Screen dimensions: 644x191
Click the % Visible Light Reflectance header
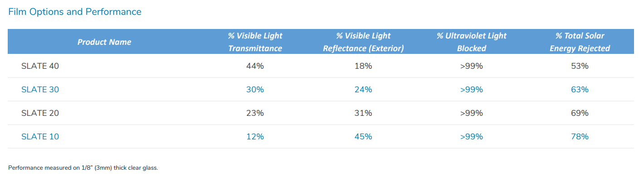363,42
